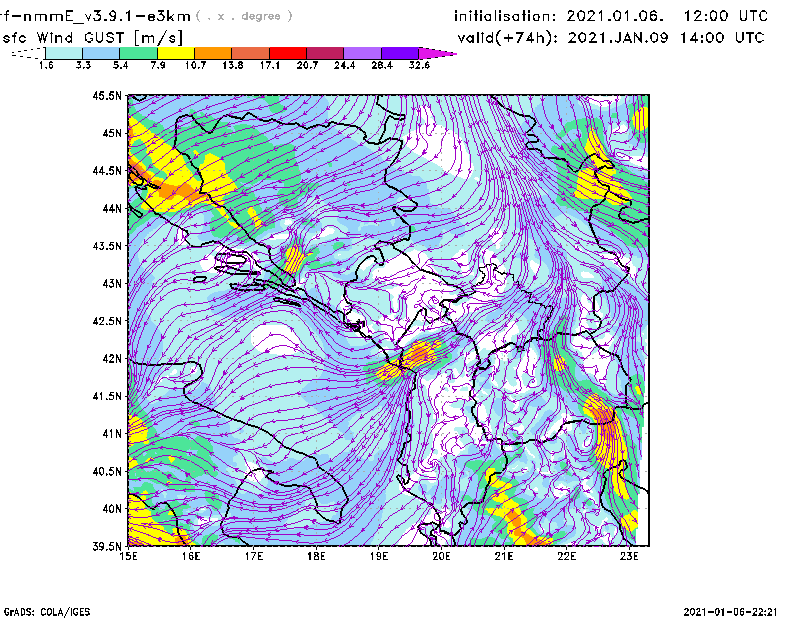Viewport: 800px width, 618px height.
Task: Click the 'sfc Wind GUST [m/s]' title
Action: coord(93,38)
